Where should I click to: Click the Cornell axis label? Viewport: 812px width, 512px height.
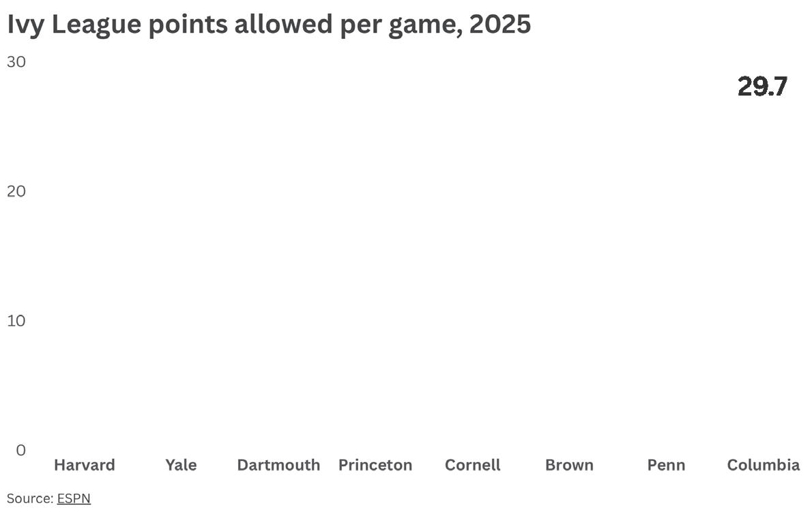pos(473,465)
